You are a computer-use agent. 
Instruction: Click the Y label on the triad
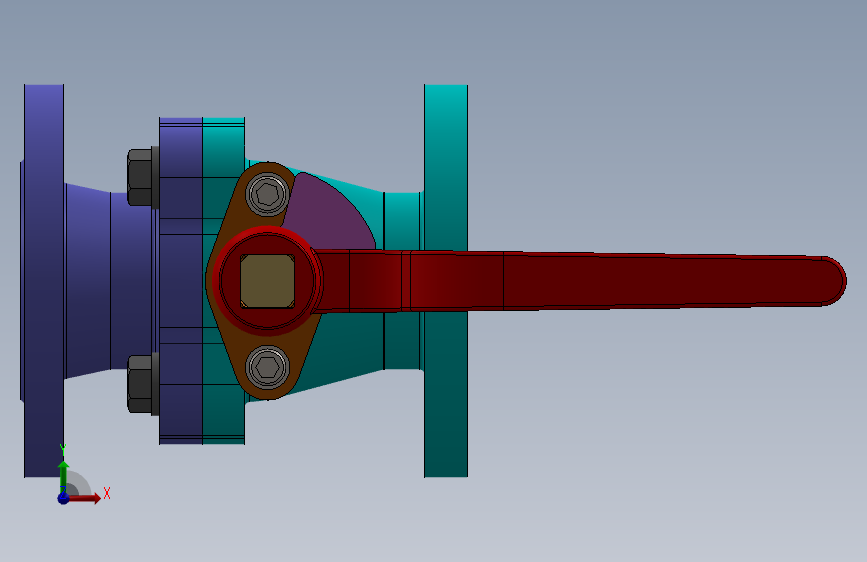(63, 450)
